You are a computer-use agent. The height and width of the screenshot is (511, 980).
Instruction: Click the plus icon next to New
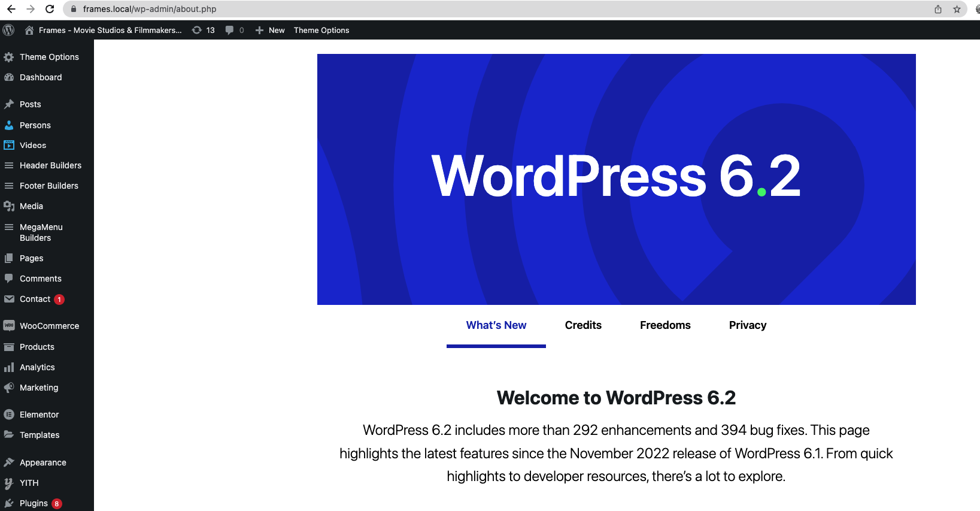pos(259,30)
